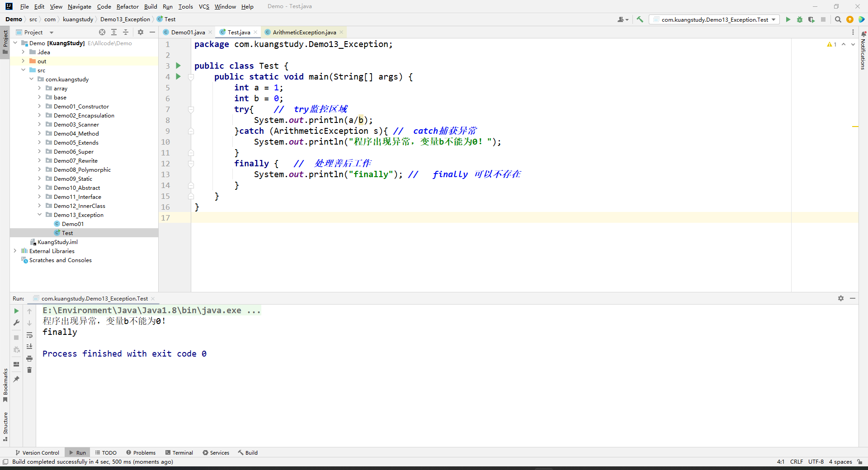Open Project panel gear options

(141, 32)
